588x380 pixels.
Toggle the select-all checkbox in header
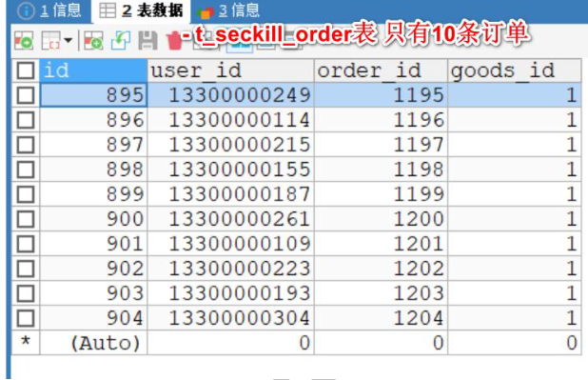point(26,70)
